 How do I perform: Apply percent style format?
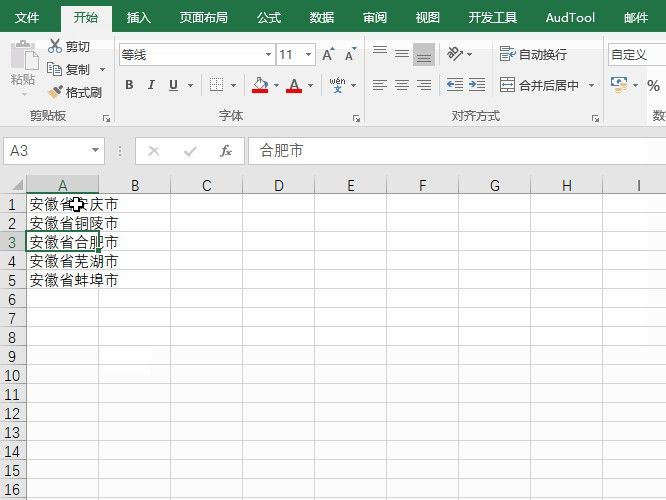click(x=653, y=85)
